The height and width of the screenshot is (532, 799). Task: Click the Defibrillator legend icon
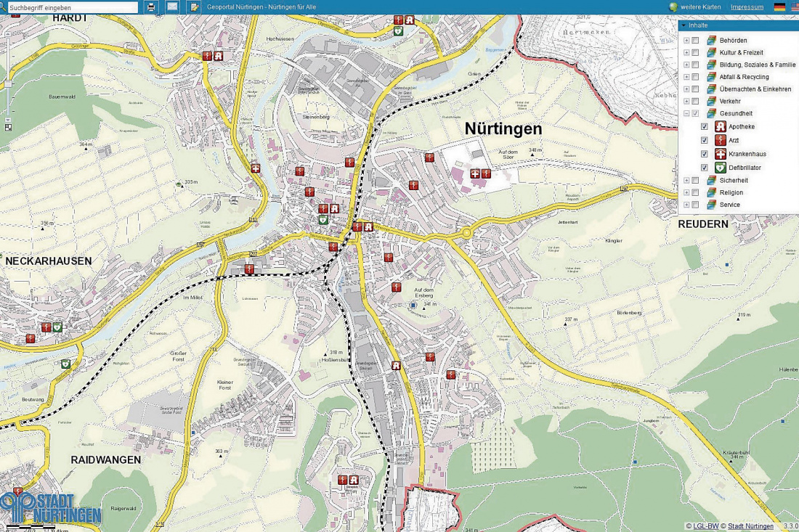[720, 168]
